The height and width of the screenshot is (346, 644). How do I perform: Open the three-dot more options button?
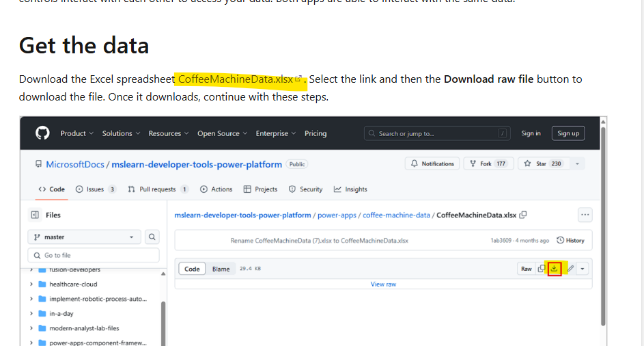tap(585, 215)
